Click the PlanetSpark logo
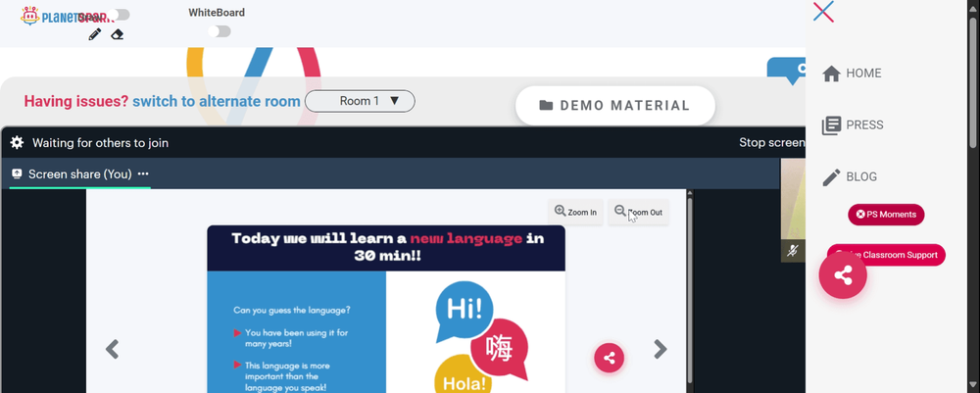 [x=66, y=16]
